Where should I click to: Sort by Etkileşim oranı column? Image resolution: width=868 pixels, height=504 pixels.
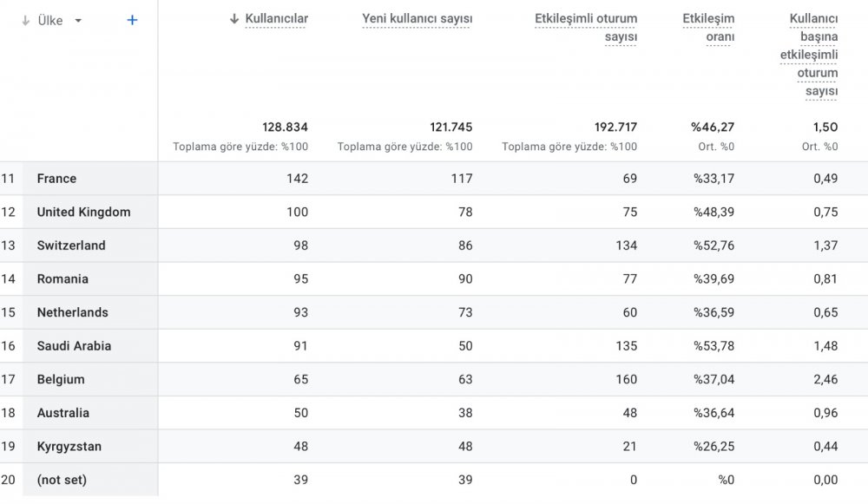(708, 28)
